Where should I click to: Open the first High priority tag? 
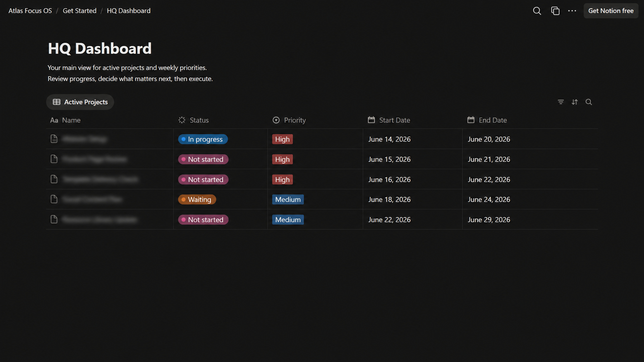click(x=282, y=139)
